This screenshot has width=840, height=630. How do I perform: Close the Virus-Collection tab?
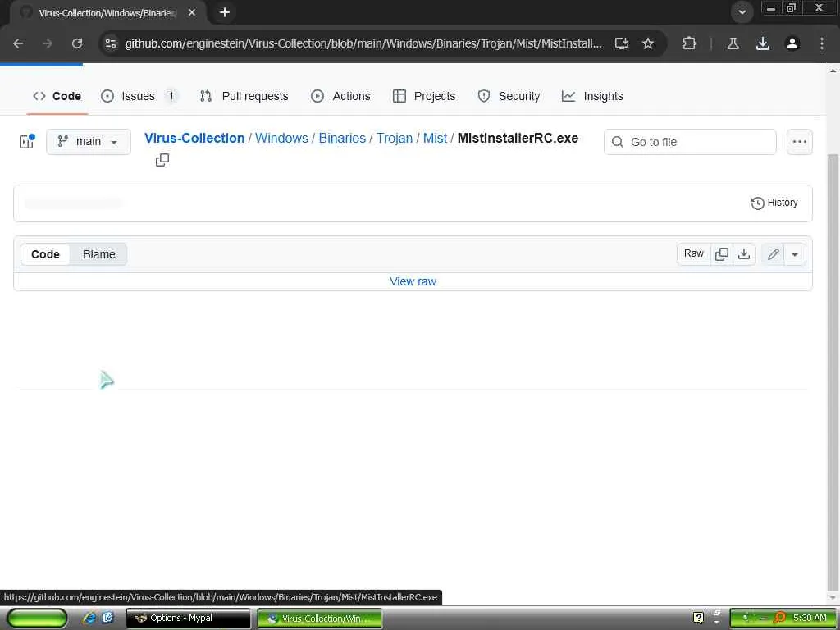point(192,12)
